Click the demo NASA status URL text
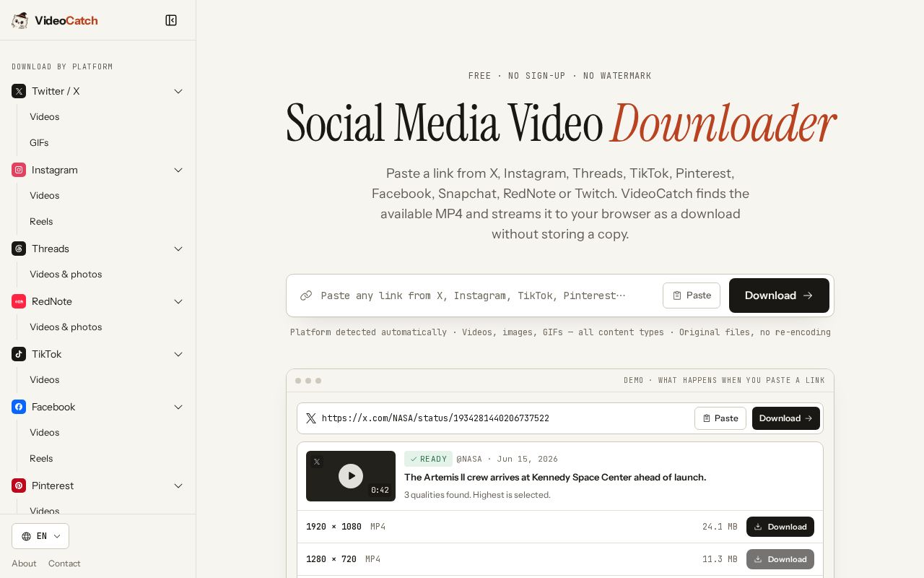 click(x=435, y=418)
